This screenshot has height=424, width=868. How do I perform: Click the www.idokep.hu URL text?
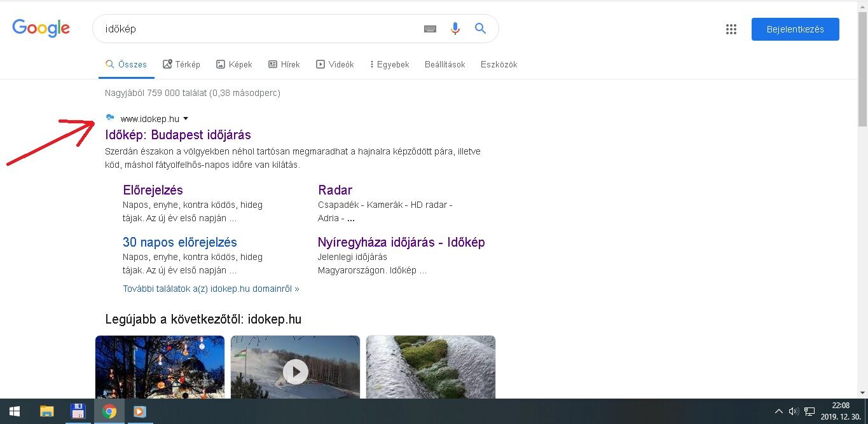tap(149, 119)
